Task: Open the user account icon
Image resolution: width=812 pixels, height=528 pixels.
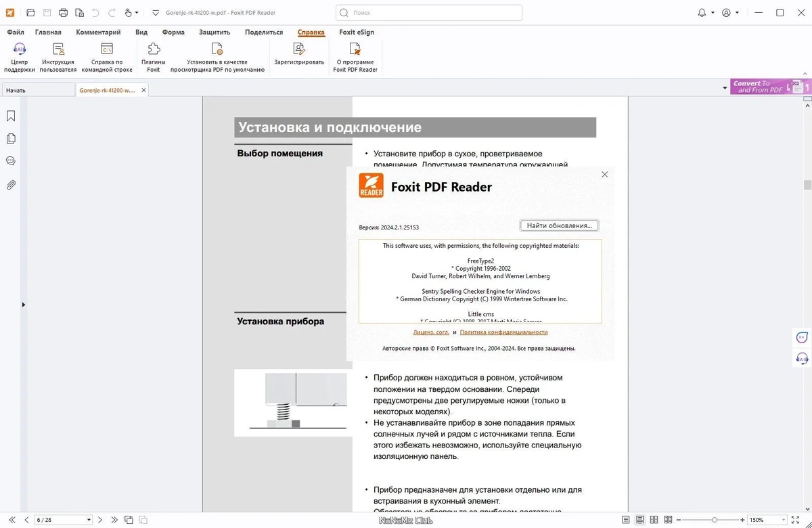Action: (726, 12)
